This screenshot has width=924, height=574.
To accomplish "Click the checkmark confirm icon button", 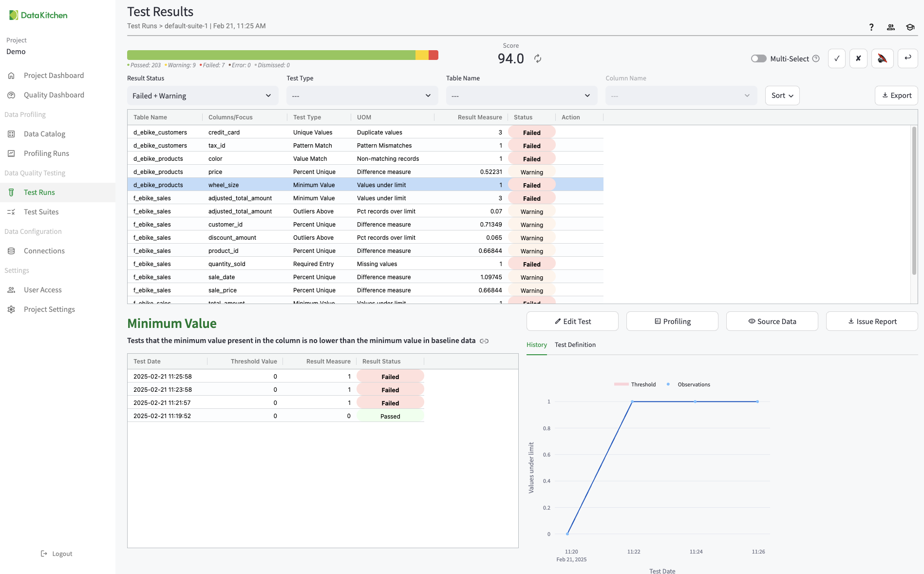I will (x=836, y=58).
